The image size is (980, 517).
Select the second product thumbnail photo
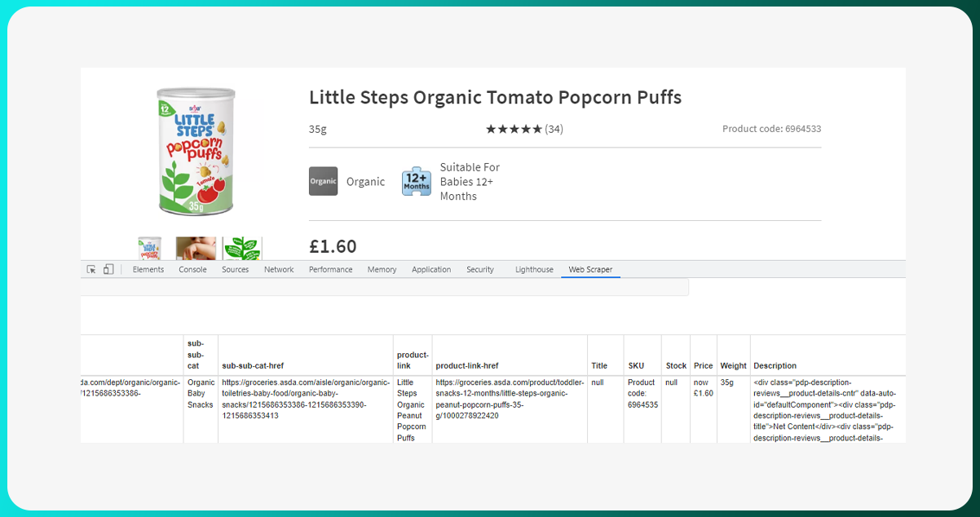click(196, 249)
